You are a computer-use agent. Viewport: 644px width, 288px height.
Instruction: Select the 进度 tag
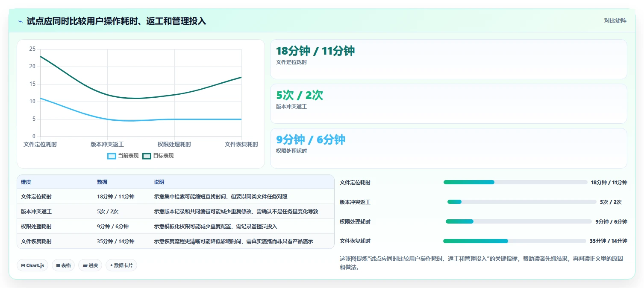click(90, 265)
